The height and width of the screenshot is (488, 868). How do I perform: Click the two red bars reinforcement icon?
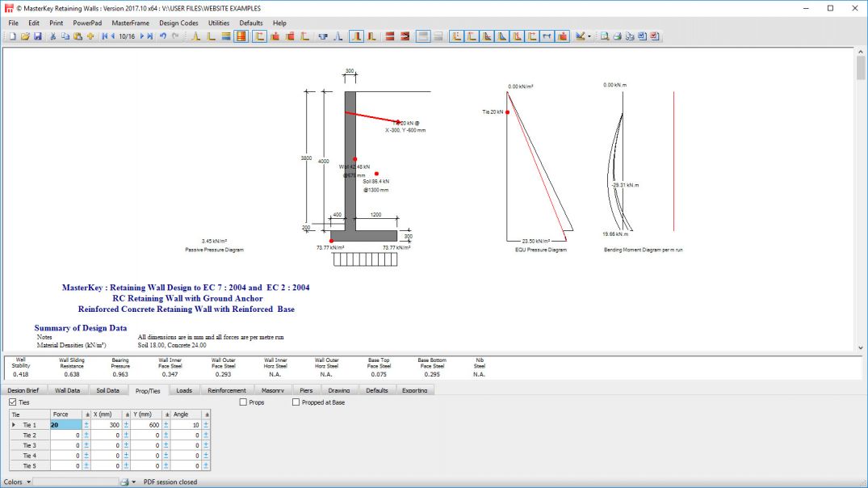[x=390, y=36]
